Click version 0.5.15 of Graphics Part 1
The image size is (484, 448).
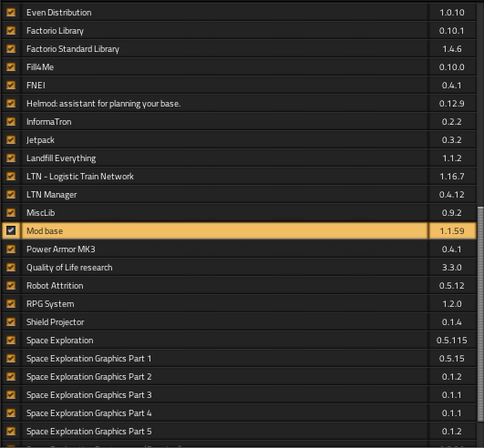tap(452, 358)
